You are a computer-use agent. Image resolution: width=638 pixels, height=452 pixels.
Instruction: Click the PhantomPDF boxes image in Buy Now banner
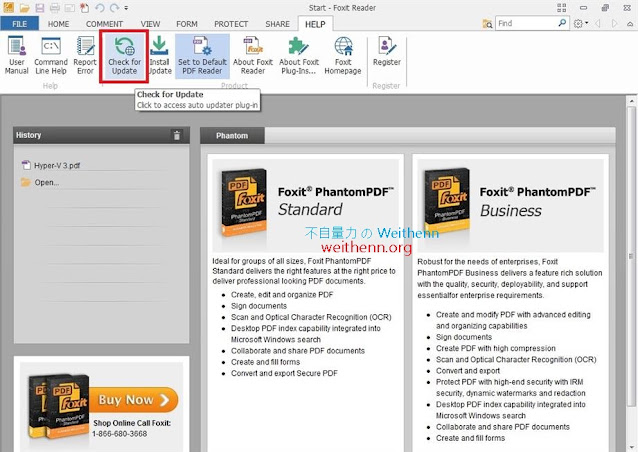point(59,407)
